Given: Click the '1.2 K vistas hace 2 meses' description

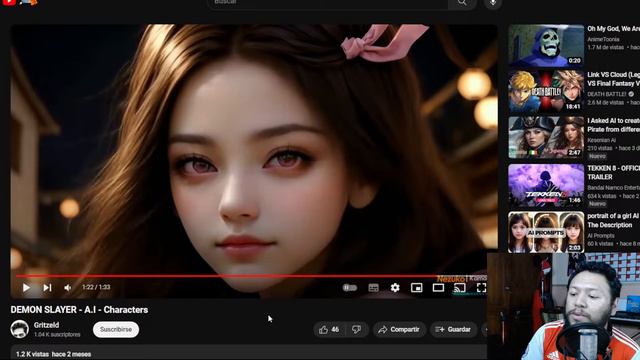Looking at the screenshot, I should (x=53, y=354).
